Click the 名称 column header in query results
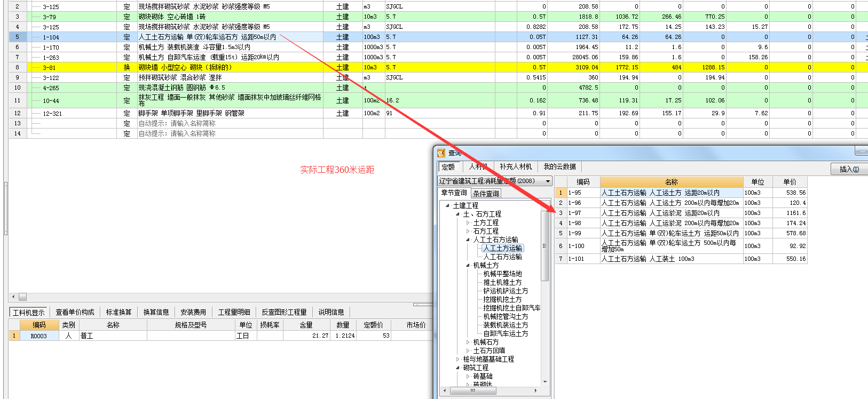Screen dimensions: 868x399 coord(672,182)
